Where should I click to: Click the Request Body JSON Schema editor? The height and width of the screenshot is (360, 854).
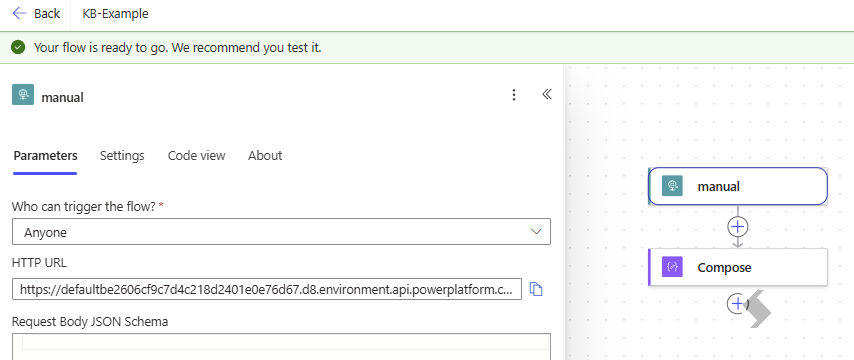281,346
